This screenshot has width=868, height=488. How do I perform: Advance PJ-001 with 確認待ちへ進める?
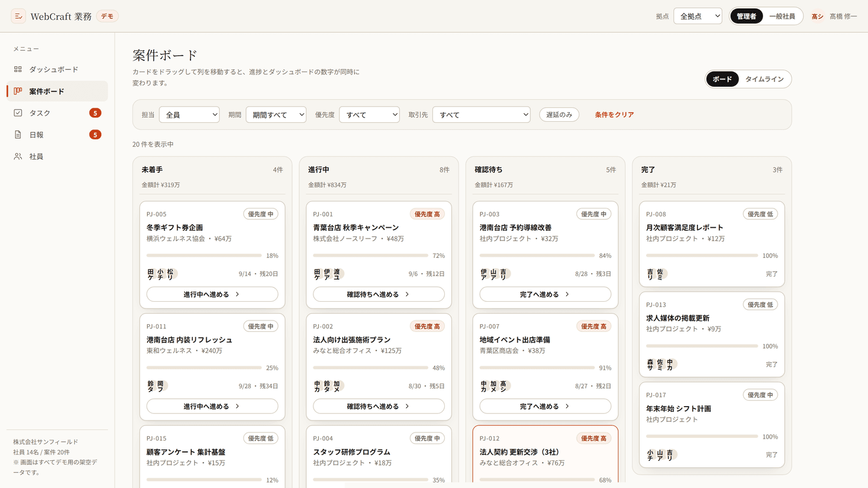pos(379,295)
